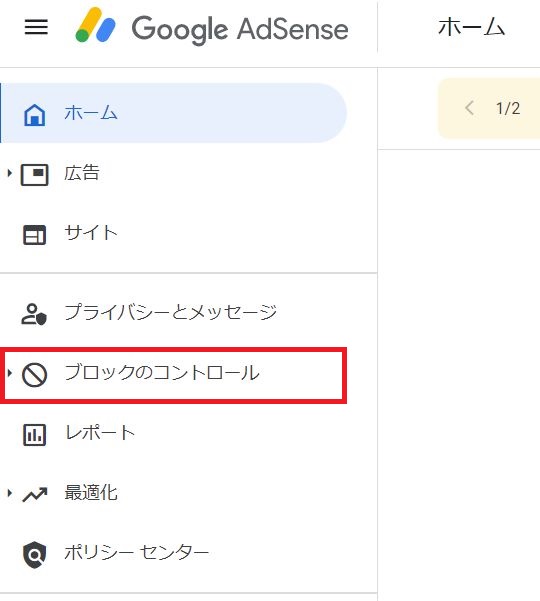This screenshot has height=601, width=540.
Task: Click the プライバシーとメッセージ person-shield icon
Action: pos(34,314)
